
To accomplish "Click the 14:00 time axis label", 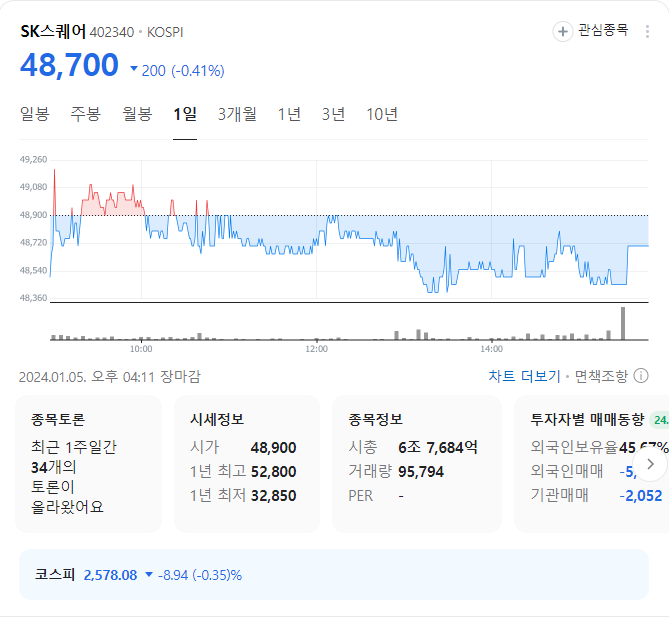I will (x=492, y=349).
